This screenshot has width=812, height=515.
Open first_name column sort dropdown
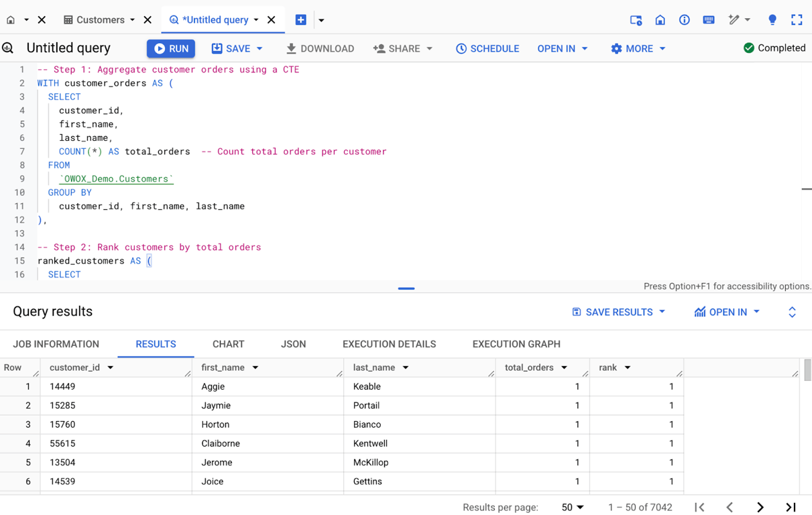coord(255,367)
